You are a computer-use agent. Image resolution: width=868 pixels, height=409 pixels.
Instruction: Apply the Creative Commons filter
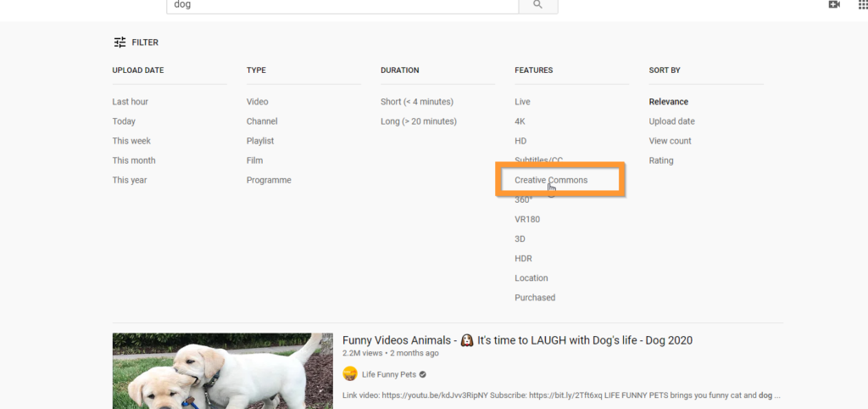click(x=551, y=180)
